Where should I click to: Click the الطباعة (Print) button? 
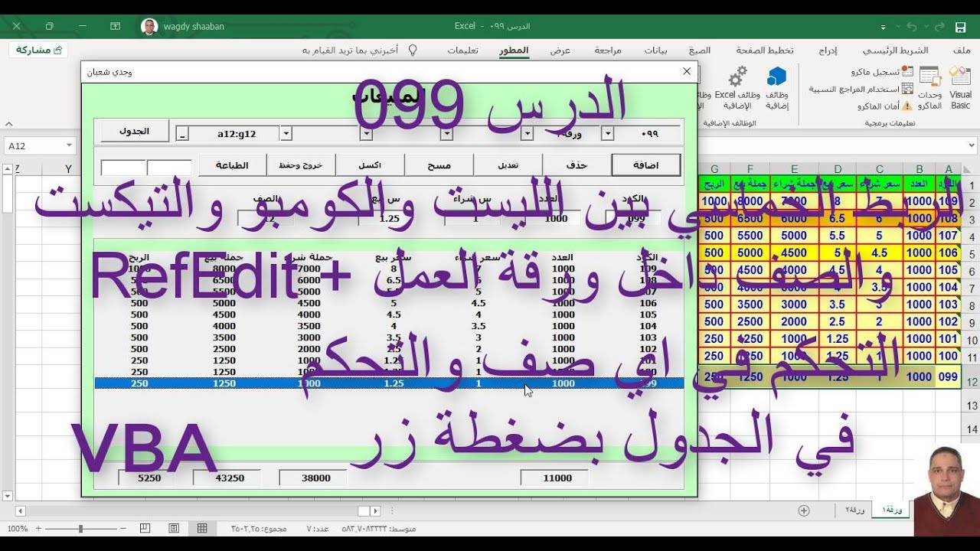coord(233,165)
